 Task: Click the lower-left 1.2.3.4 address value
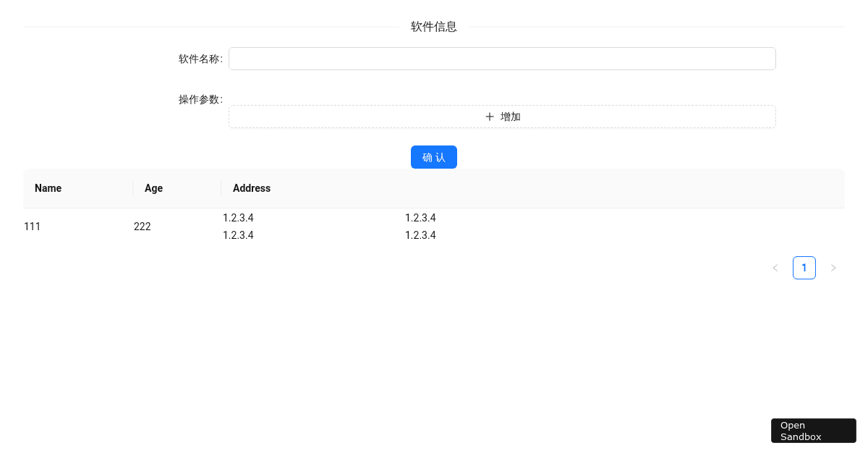[238, 235]
